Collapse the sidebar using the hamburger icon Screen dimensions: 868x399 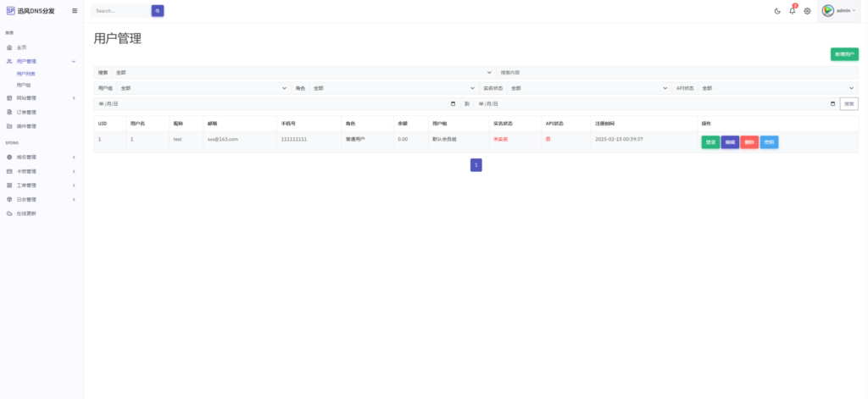[x=75, y=11]
